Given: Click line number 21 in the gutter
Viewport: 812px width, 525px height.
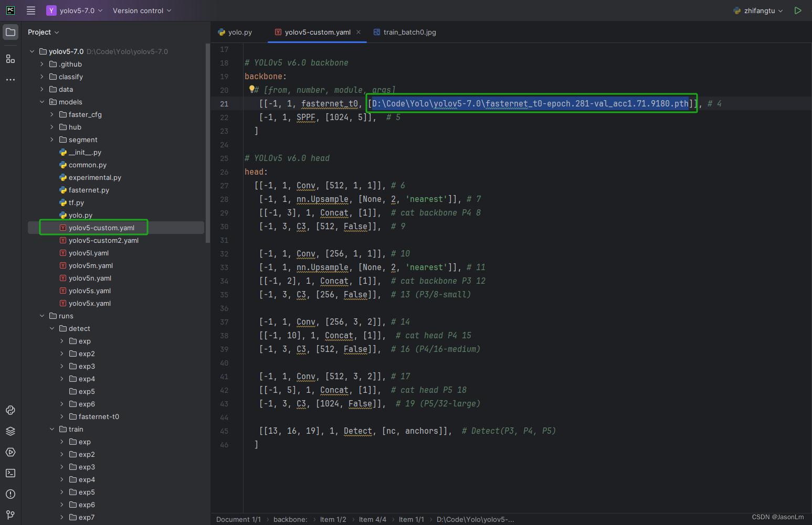Looking at the screenshot, I should (x=224, y=104).
